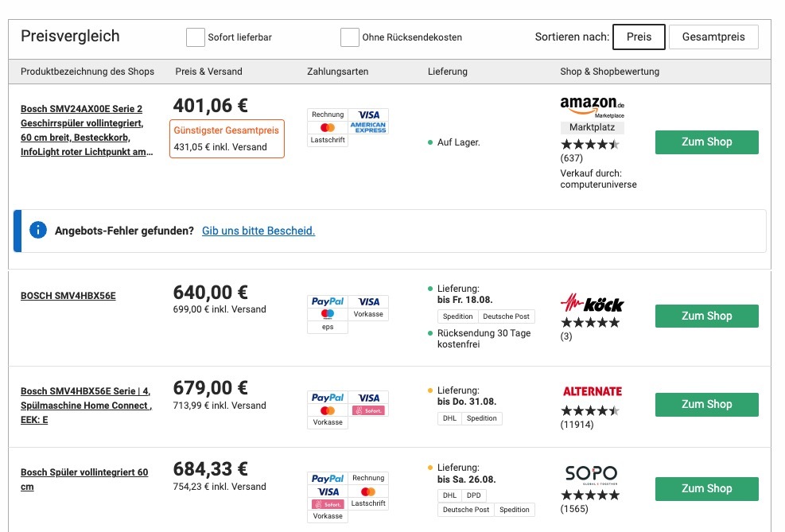The height and width of the screenshot is (532, 785).
Task: Click the star rating of ALTERNATE shop
Action: 590,411
